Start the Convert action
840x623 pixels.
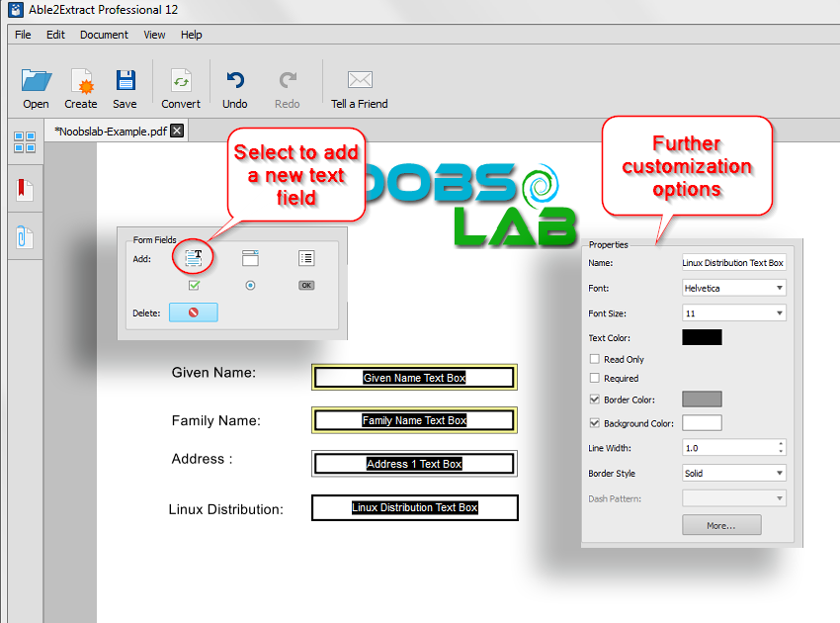(x=181, y=86)
